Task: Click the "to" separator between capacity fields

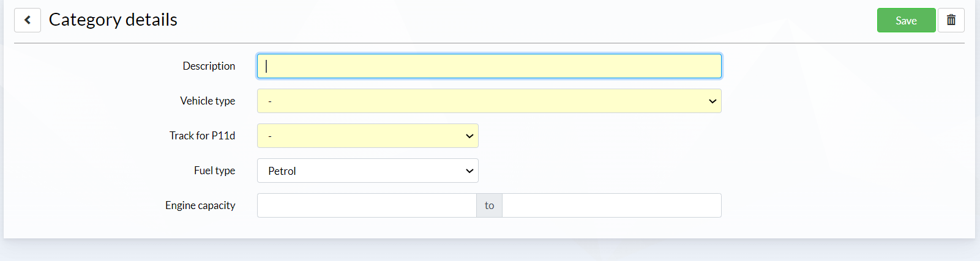Action: tap(489, 205)
